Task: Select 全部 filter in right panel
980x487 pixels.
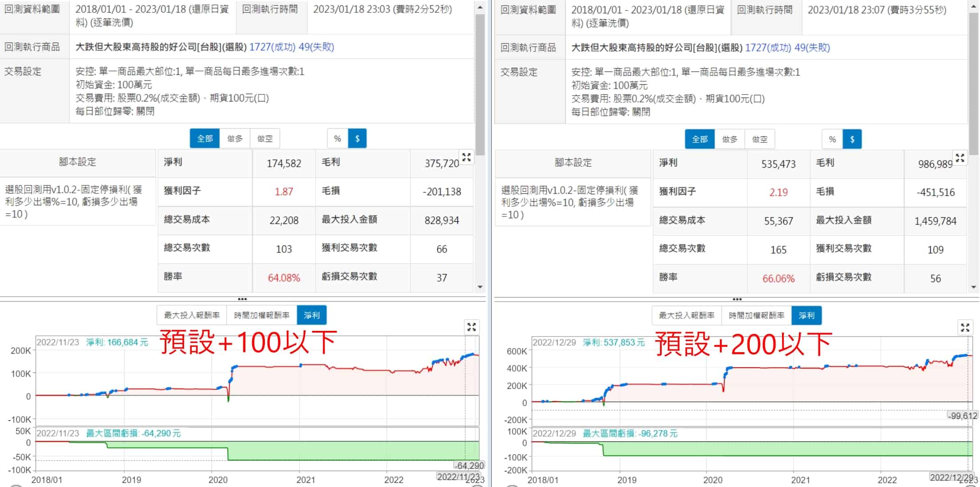Action: tap(699, 139)
